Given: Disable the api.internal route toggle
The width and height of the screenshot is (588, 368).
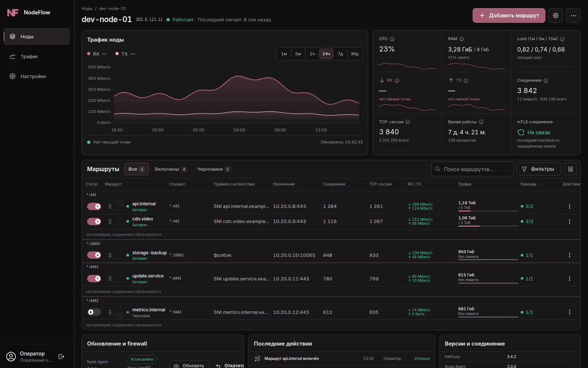Looking at the screenshot, I should [x=94, y=206].
